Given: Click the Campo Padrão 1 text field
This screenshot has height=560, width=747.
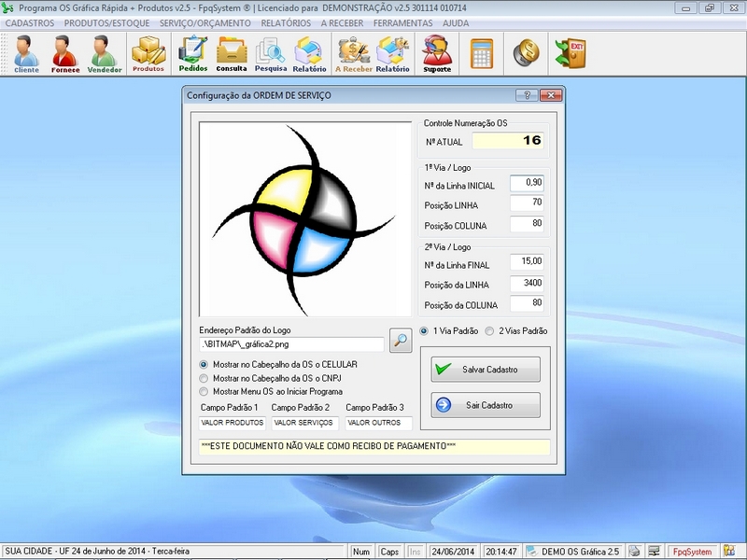Looking at the screenshot, I should [232, 423].
